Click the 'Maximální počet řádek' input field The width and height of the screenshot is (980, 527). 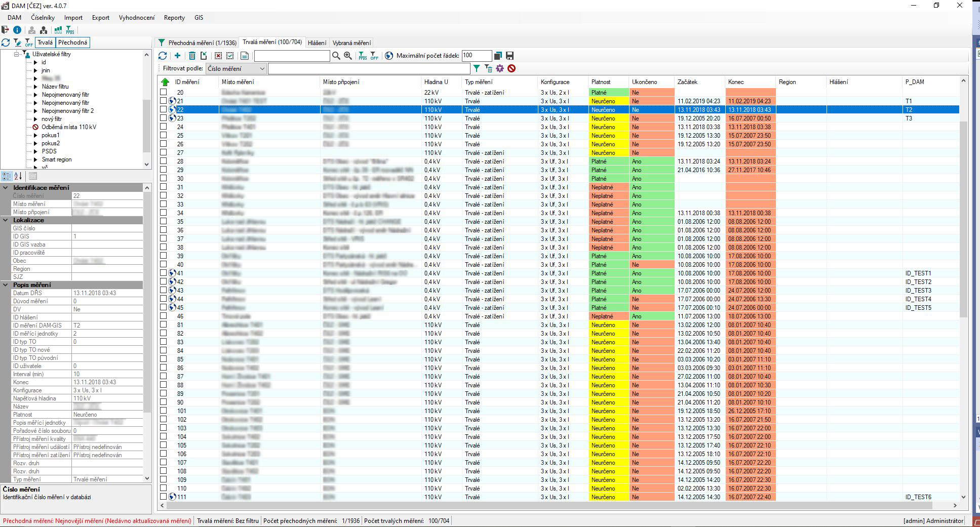[x=476, y=56]
